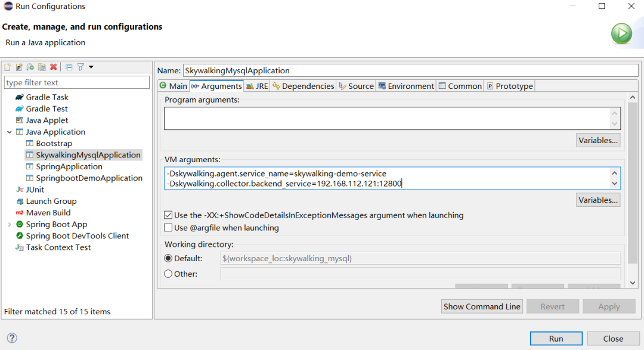
Task: Select the Bootstrap launch configuration
Action: (x=49, y=143)
